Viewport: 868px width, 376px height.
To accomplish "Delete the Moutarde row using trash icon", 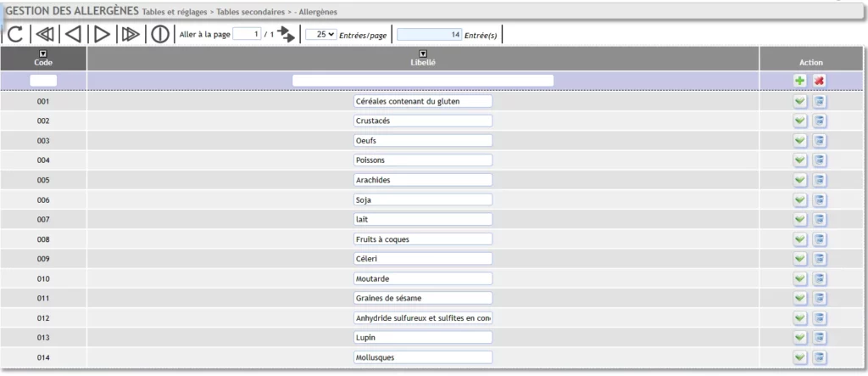I will [819, 278].
